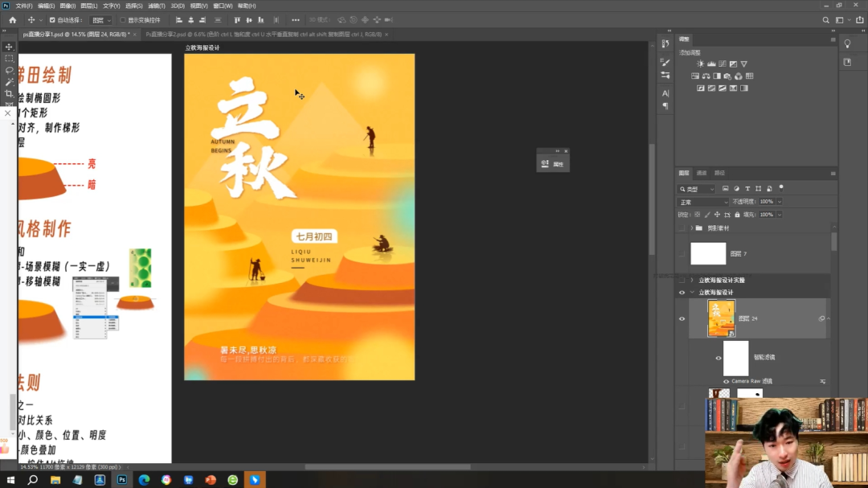
Task: Show the 立秋海报设计完整 group
Action: tap(682, 281)
